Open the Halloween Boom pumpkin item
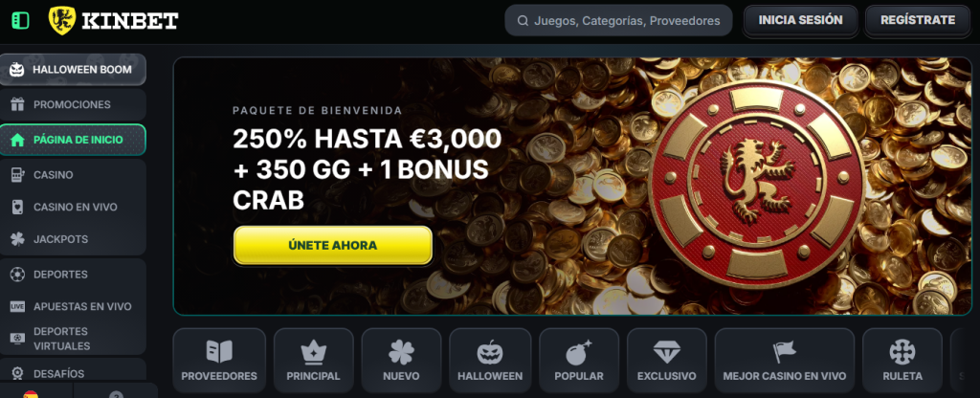 coord(73,69)
